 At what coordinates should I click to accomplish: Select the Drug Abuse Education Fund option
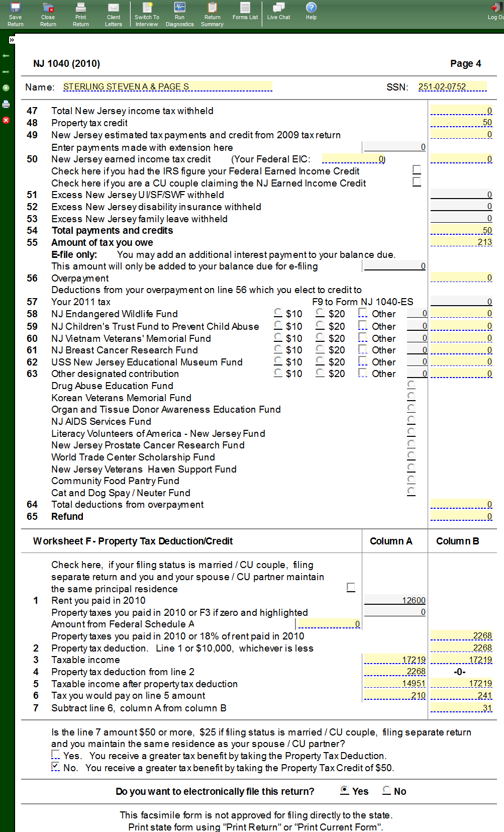pyautogui.click(x=411, y=385)
